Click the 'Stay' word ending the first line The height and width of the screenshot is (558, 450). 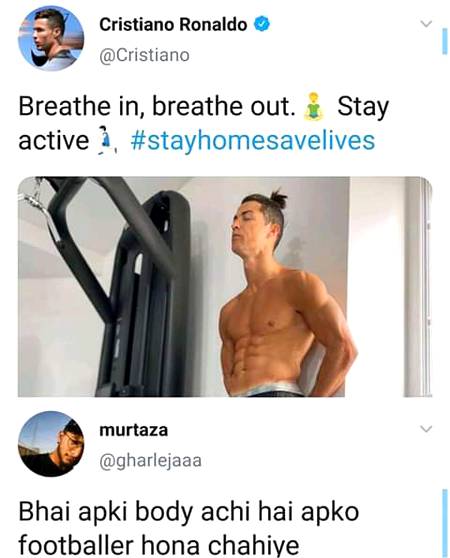pos(362,107)
